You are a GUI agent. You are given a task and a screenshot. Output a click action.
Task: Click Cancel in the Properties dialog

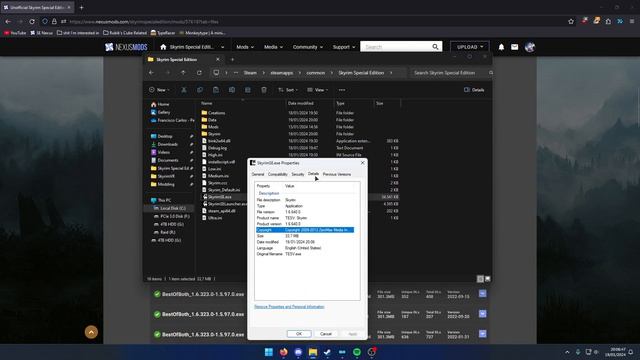click(326, 334)
